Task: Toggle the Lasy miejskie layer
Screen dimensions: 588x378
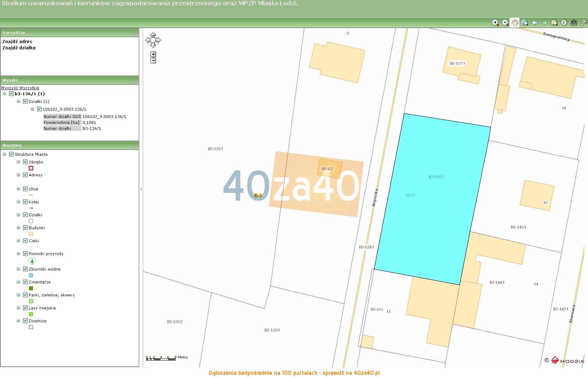Action: tap(25, 308)
